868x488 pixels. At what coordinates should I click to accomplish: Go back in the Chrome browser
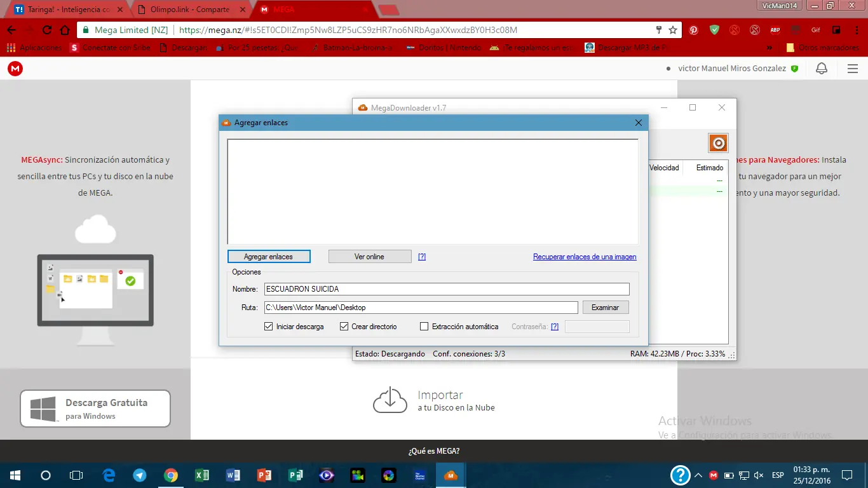click(11, 30)
